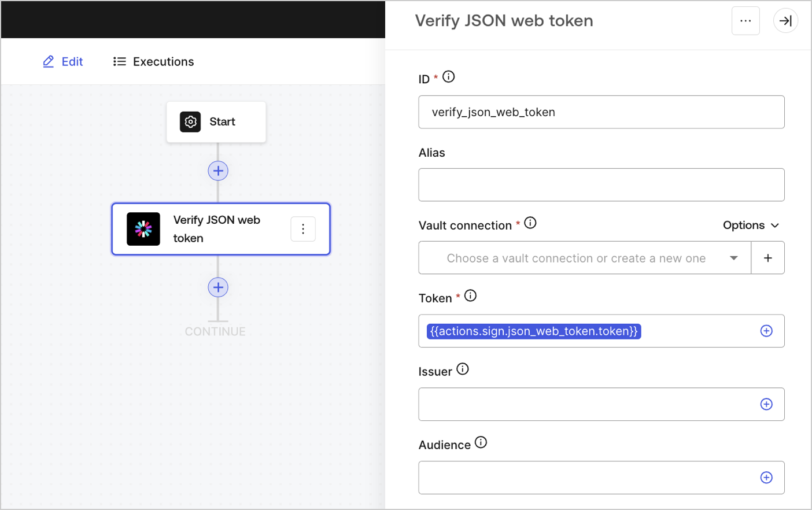Screen dimensions: 812x510
Task: Click the Alias input field
Action: 601,185
